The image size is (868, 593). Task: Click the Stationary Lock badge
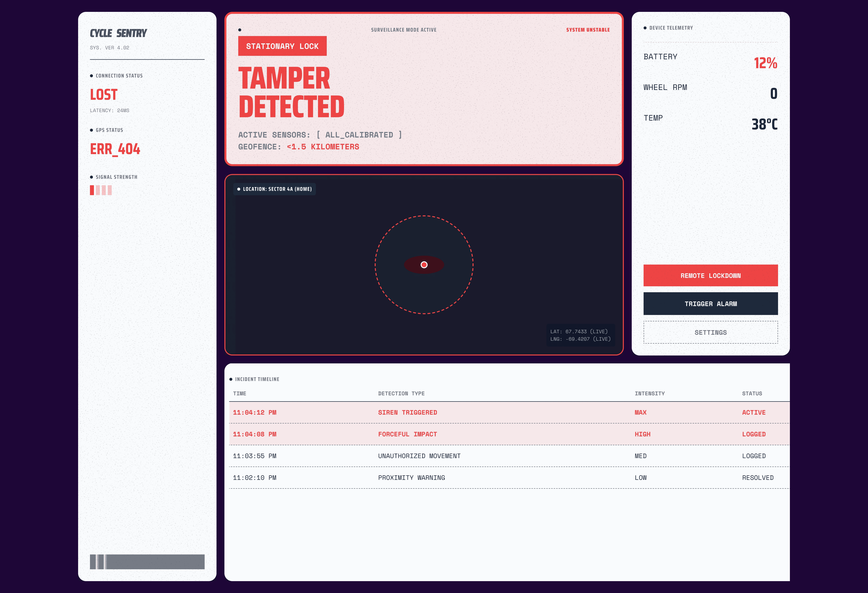tap(282, 46)
